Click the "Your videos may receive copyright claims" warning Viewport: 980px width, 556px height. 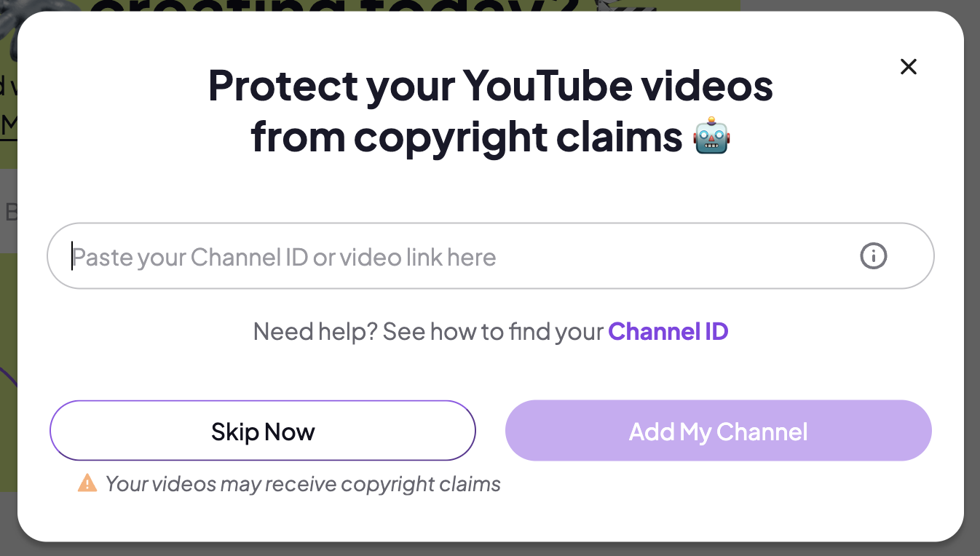(303, 484)
